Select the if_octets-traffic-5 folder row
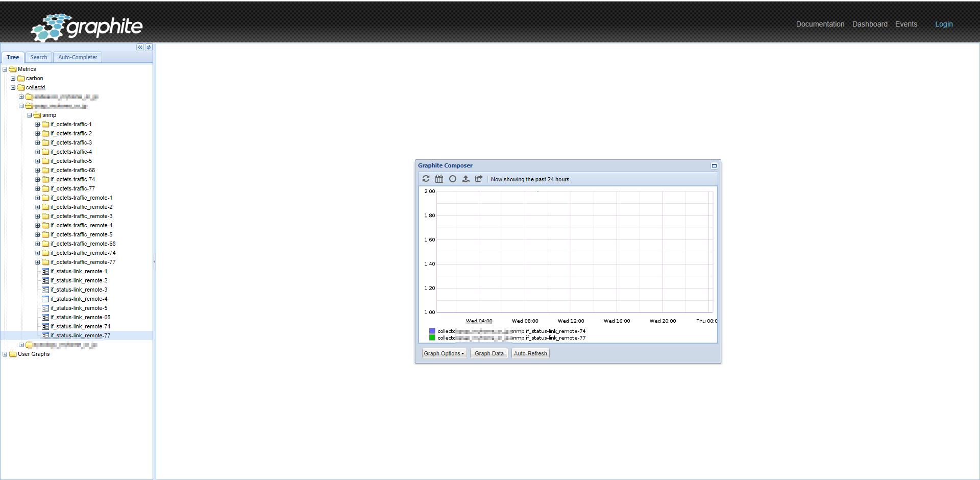The height and width of the screenshot is (480, 980). click(77, 161)
